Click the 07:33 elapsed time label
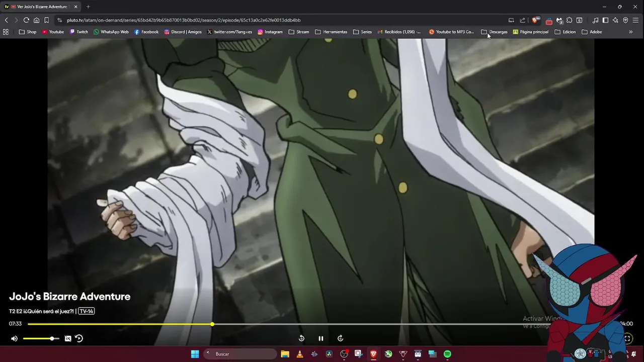This screenshot has height=362, width=644. click(x=15, y=324)
